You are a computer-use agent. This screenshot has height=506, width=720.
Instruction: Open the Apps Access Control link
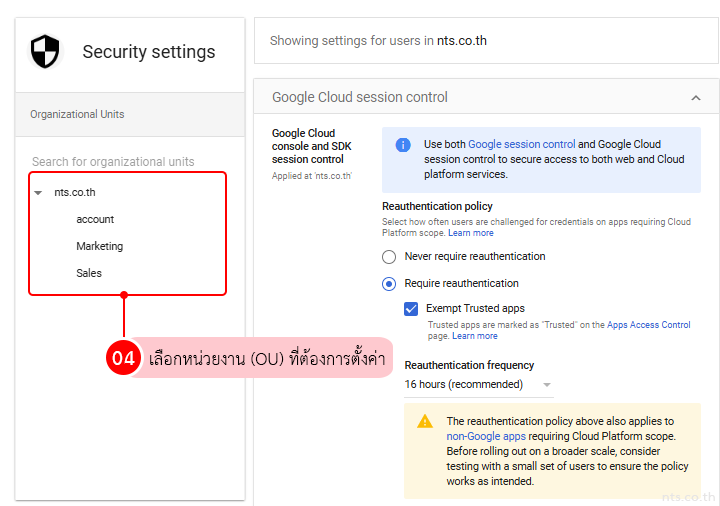point(648,325)
